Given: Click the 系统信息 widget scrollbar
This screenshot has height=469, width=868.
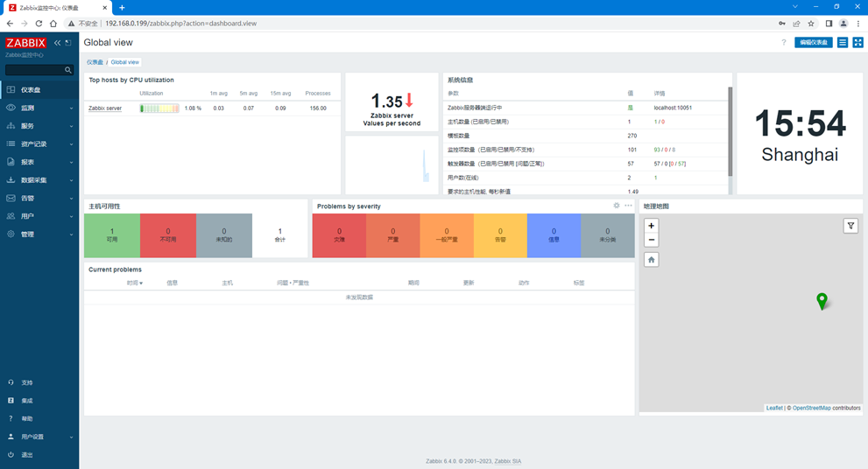Looking at the screenshot, I should pos(730,131).
